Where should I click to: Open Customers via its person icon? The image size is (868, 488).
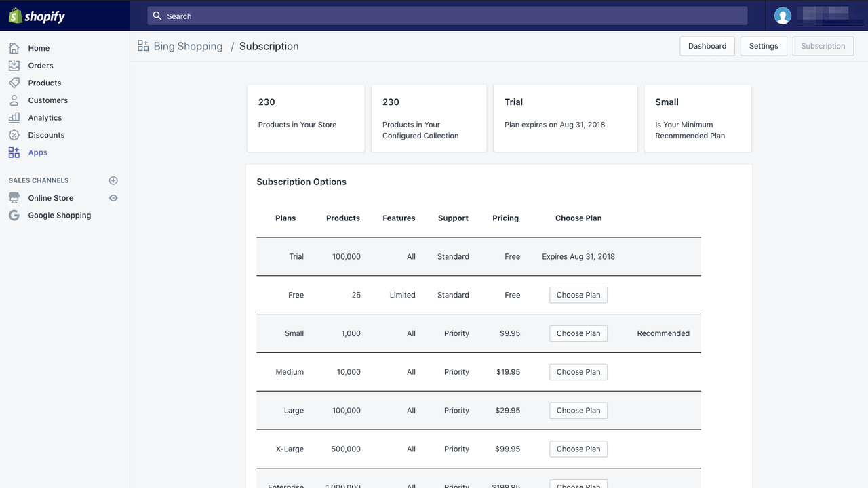coord(14,100)
